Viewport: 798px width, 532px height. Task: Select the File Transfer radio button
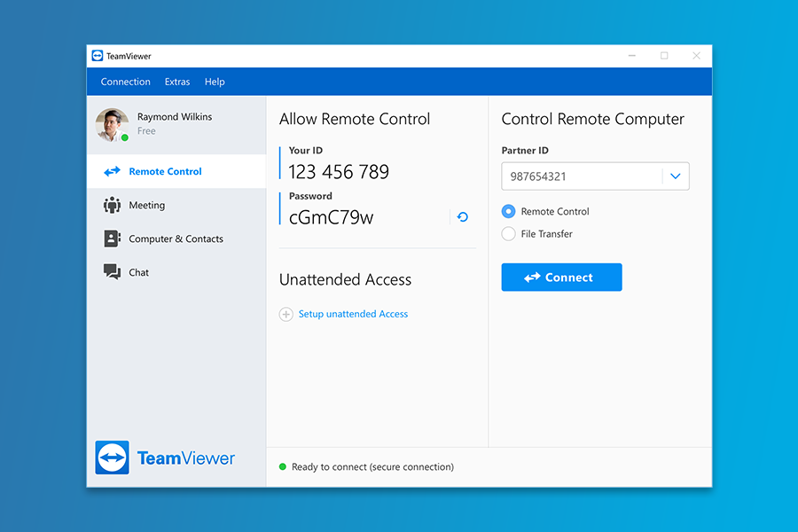click(x=509, y=234)
